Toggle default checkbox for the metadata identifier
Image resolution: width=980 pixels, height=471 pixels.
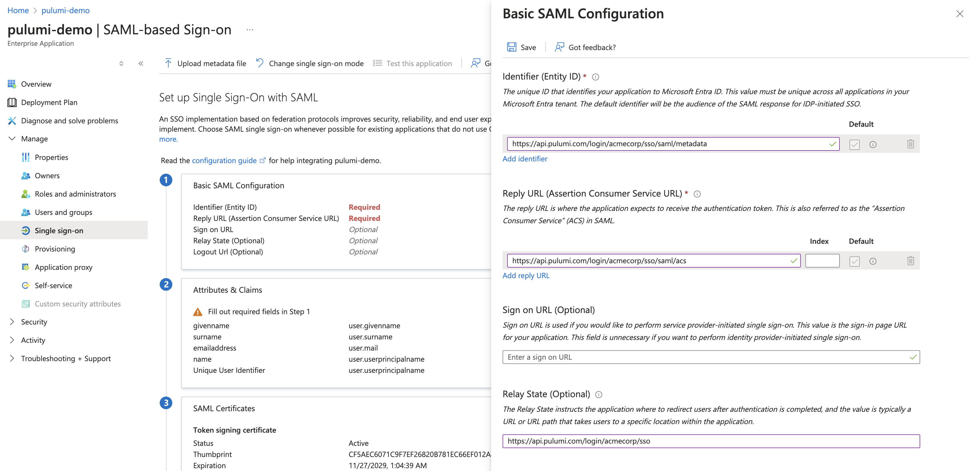tap(854, 144)
